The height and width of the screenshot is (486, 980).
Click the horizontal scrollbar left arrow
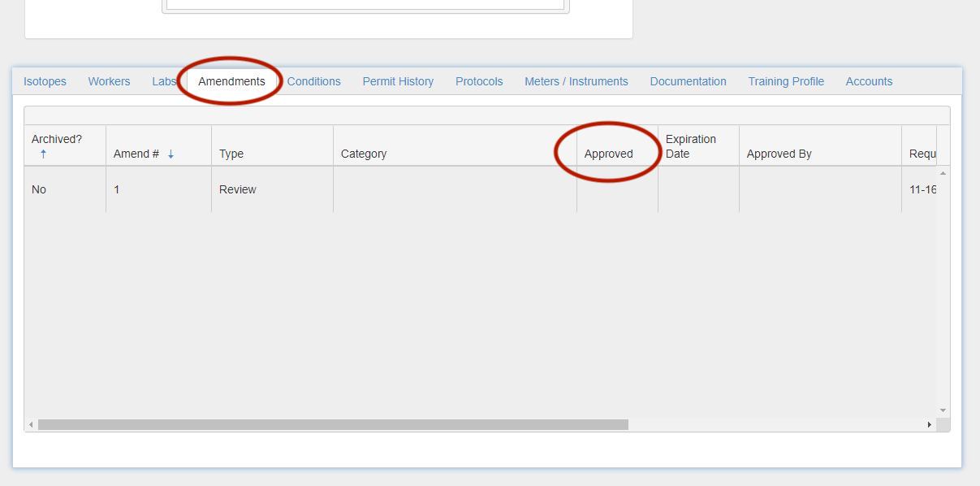[x=31, y=424]
